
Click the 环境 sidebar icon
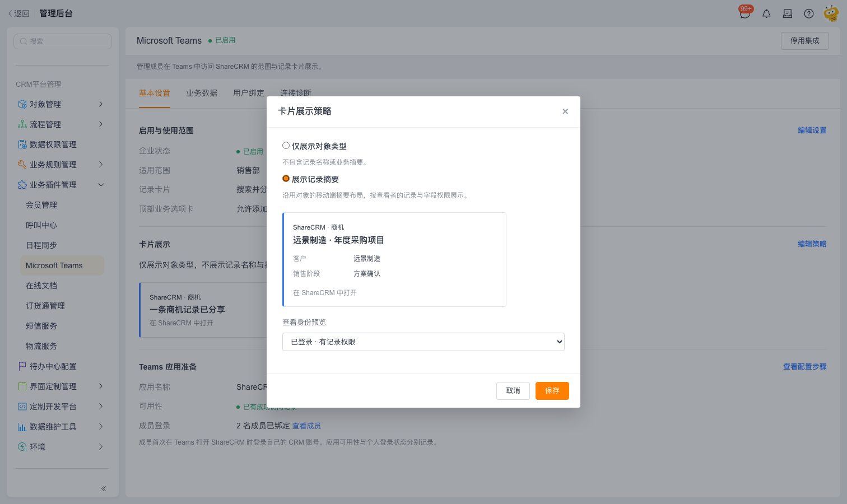click(22, 447)
